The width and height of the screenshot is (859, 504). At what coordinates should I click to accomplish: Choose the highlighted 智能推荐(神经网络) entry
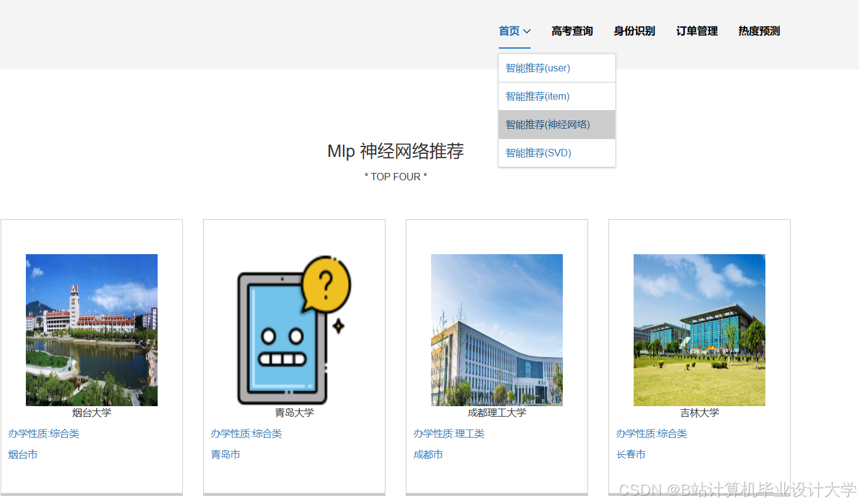click(547, 124)
